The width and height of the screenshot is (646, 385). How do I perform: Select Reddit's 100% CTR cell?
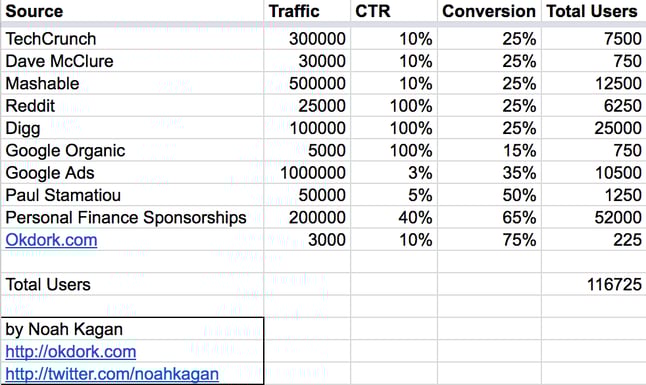point(394,106)
